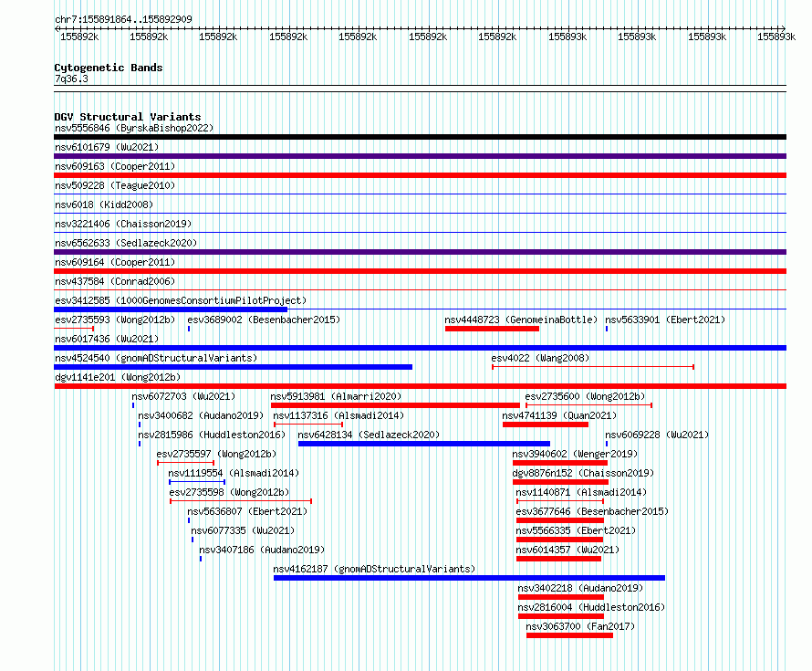Click the red bar under nsv4741139 (Quan2021)
Image resolution: width=812 pixels, height=671 pixels.
coord(546,425)
